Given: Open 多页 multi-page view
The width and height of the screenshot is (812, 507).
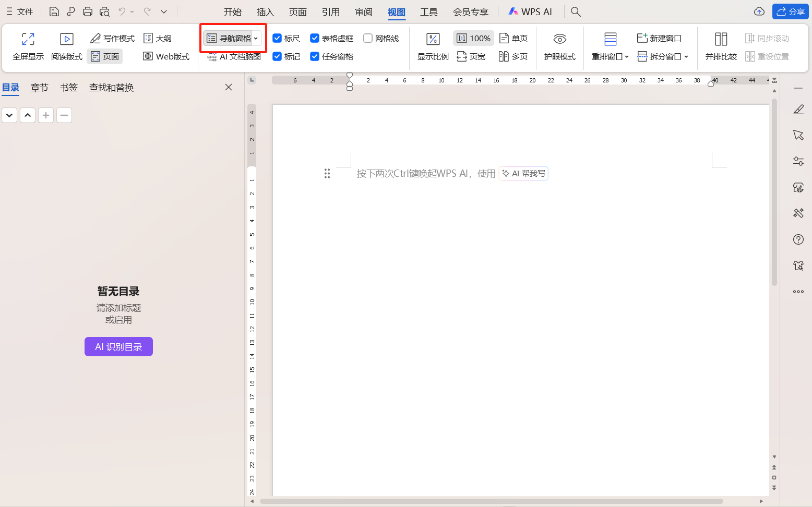Looking at the screenshot, I should [x=514, y=56].
